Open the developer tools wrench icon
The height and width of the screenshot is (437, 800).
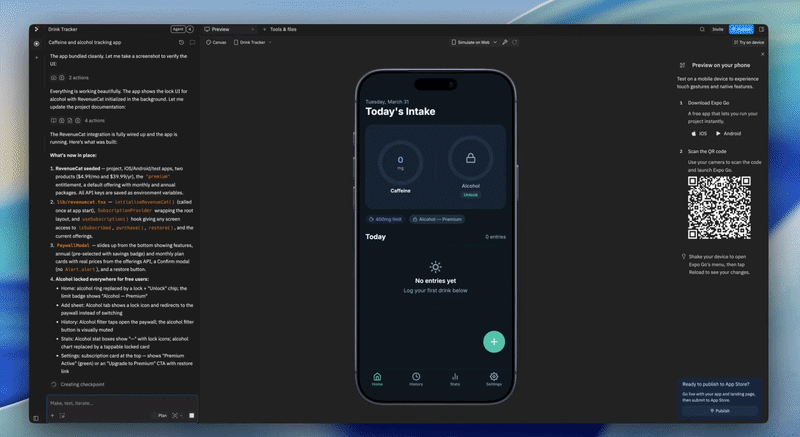pos(505,43)
